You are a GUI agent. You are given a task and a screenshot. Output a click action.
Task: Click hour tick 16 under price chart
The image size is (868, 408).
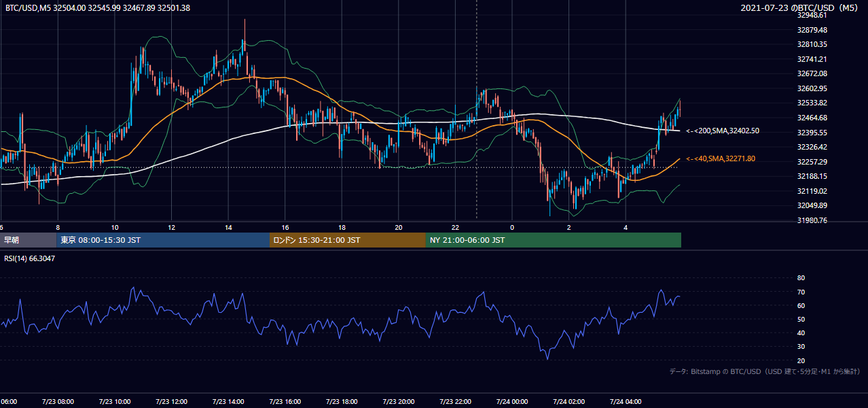point(285,227)
